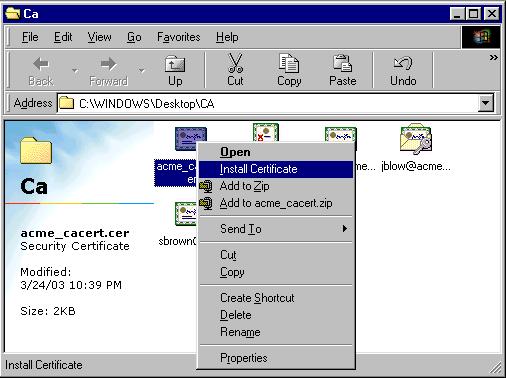Select Add to acme_cacert.zip option
506x378 pixels.
[x=276, y=203]
